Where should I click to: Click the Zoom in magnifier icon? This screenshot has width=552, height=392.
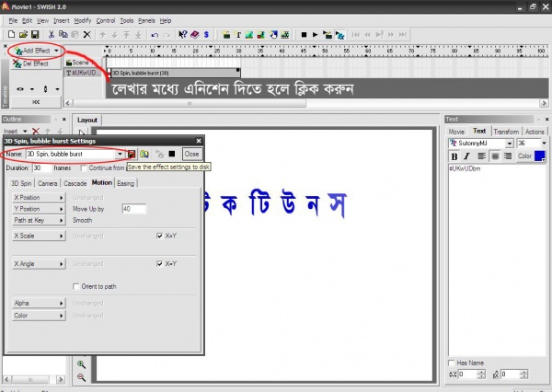[81, 364]
